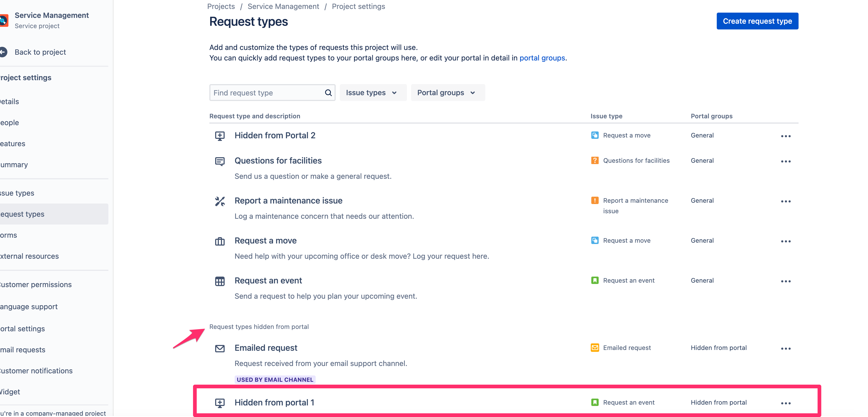The height and width of the screenshot is (417, 868).
Task: Click the grid calendar icon for Request an event
Action: coord(220,281)
